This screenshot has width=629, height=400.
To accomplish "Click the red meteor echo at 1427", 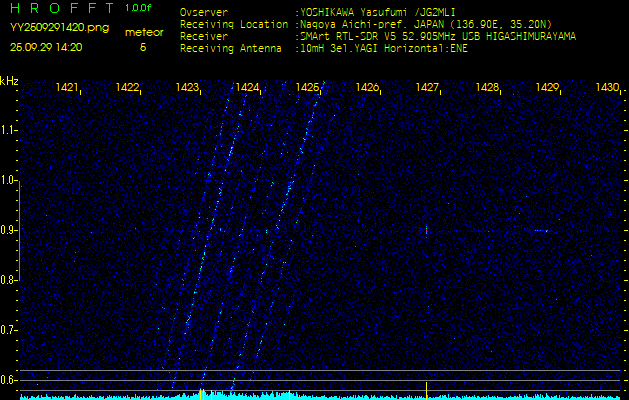I will point(426,231).
